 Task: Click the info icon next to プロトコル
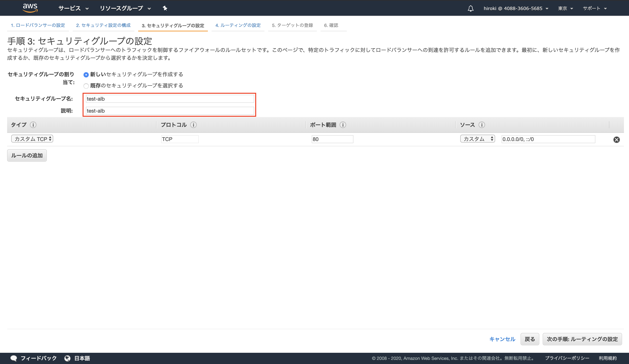pos(193,125)
